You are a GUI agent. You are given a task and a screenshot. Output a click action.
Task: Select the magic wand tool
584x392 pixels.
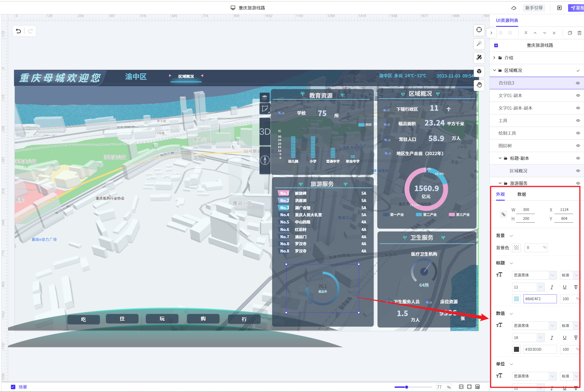[x=479, y=44]
